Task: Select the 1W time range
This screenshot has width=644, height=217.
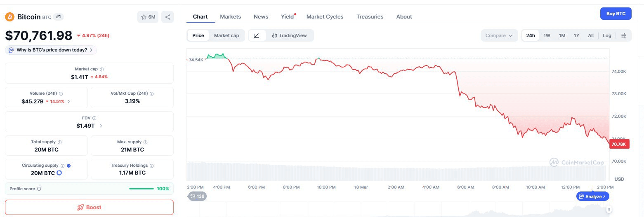Action: (547, 35)
